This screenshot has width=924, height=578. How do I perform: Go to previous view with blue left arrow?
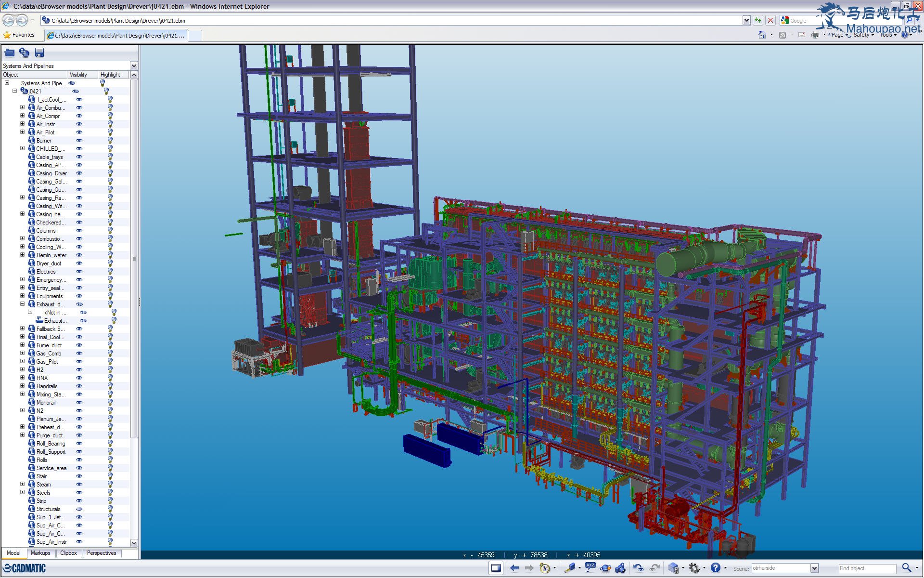click(514, 568)
